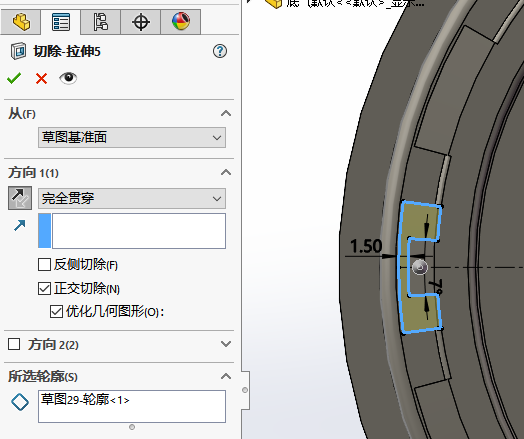Screen dimensions: 524x439
Task: Click the part icon in the viewport breadcrumb
Action: point(274,3)
